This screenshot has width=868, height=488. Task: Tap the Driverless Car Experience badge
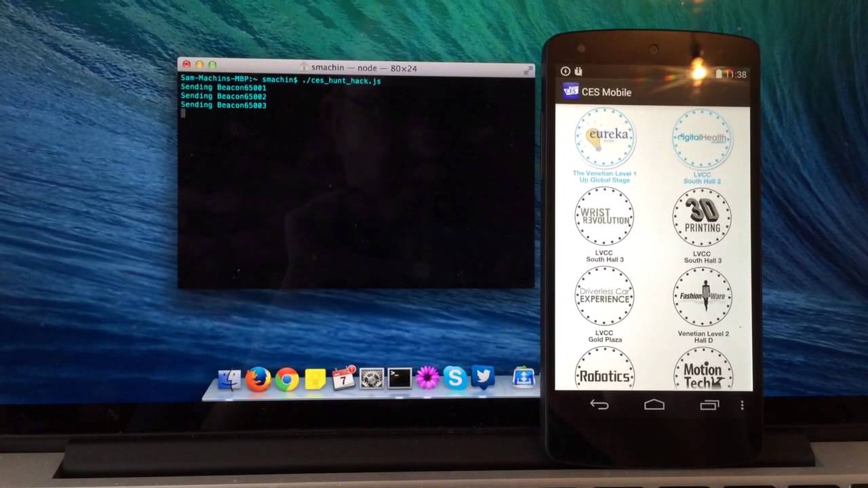point(604,296)
